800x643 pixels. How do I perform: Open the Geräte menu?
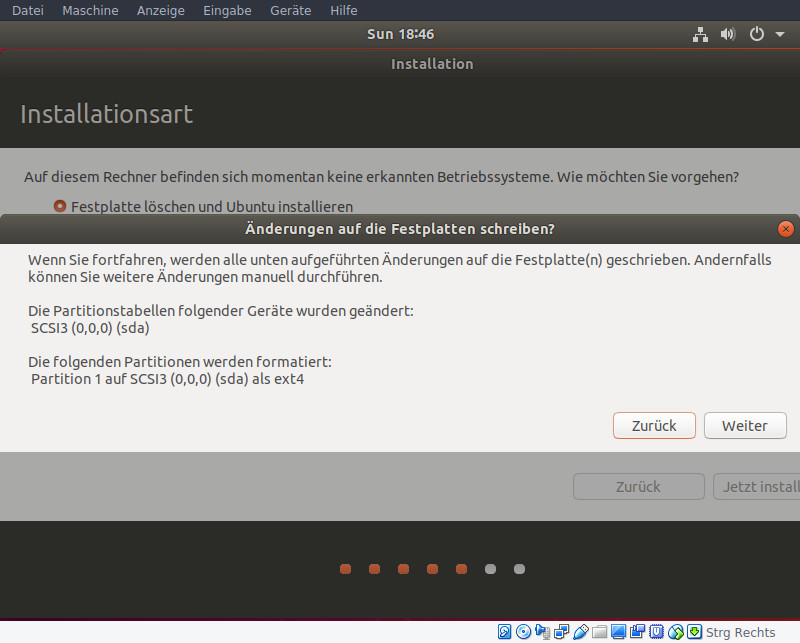[290, 10]
